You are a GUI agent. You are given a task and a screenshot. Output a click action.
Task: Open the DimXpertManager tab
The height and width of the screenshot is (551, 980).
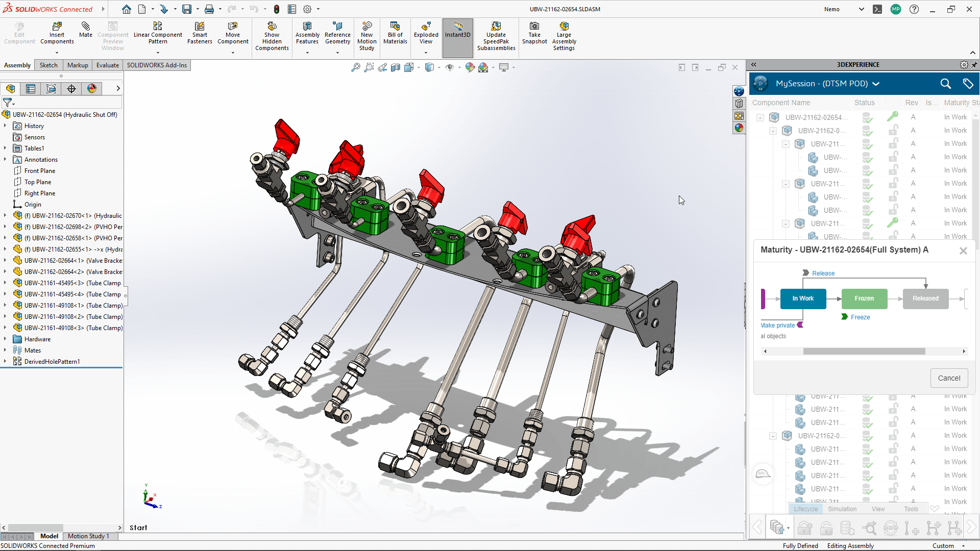pyautogui.click(x=71, y=89)
